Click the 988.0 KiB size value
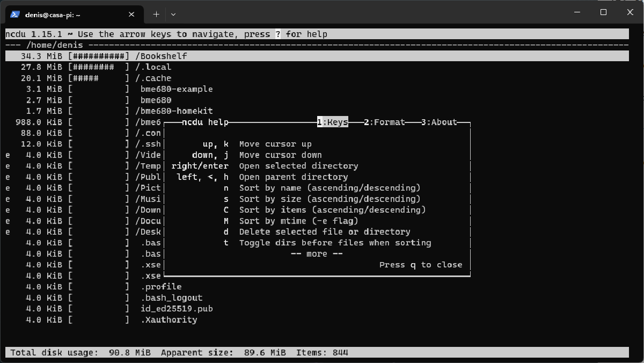Image resolution: width=644 pixels, height=363 pixels. coord(39,122)
